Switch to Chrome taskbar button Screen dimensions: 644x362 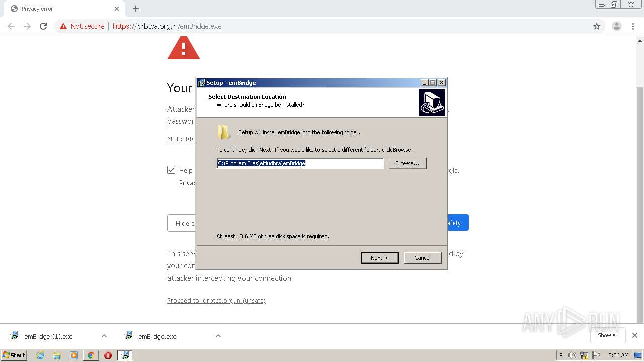click(x=91, y=355)
